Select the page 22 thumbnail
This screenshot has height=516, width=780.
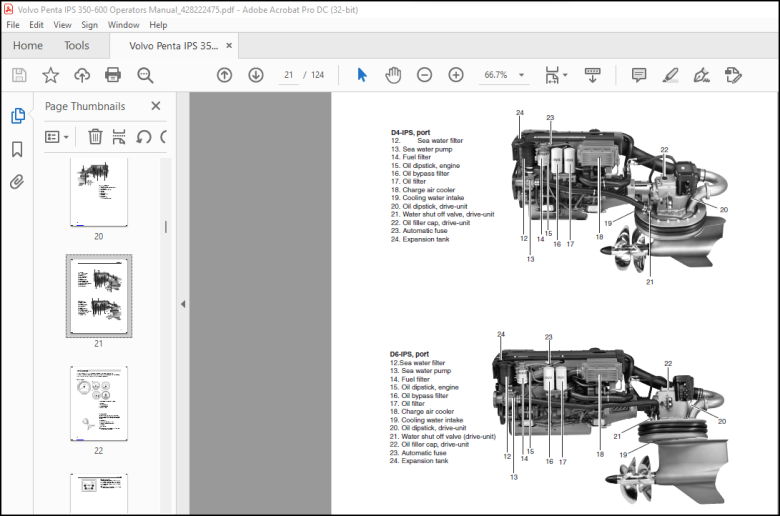click(98, 404)
